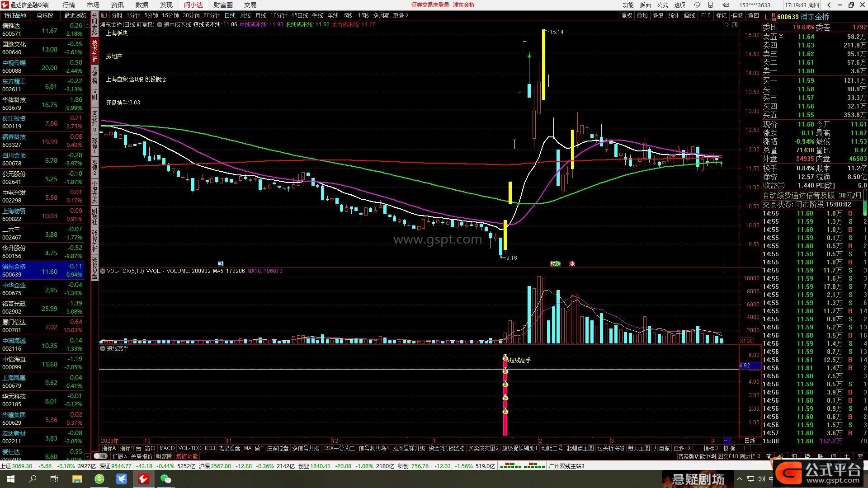Open the green browser icon in taskbar
This screenshot has height=488, width=868.
tap(99, 479)
